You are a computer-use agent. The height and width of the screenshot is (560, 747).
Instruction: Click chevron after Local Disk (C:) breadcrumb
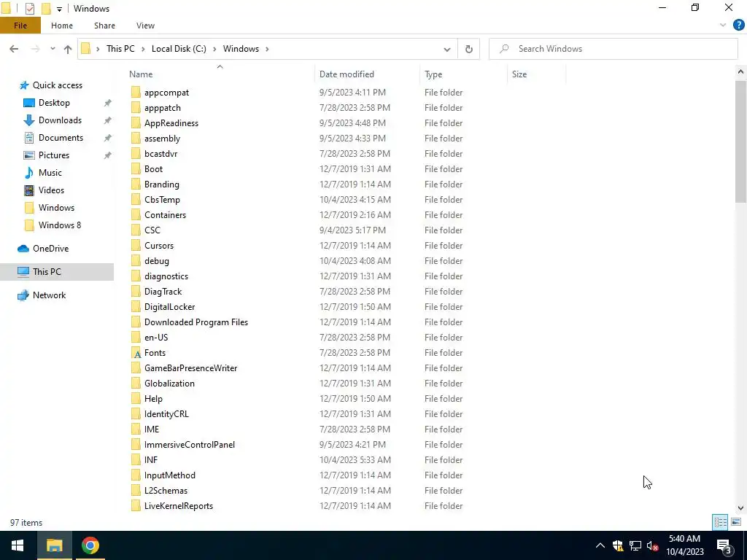click(x=214, y=49)
